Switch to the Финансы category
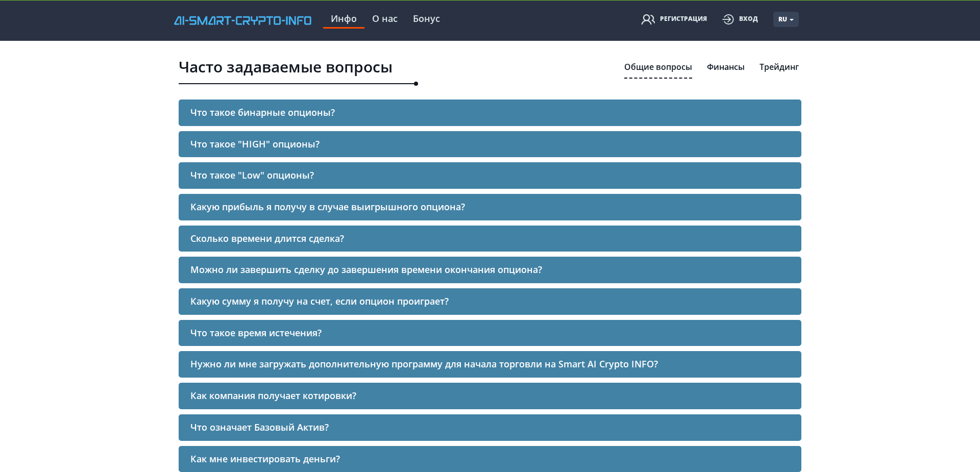980x472 pixels. 725,67
